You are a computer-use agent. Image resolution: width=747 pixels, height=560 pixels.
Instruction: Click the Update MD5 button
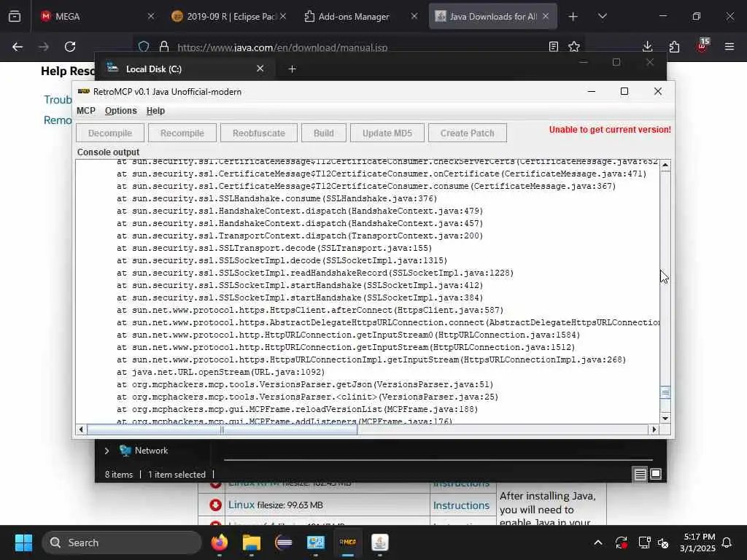[387, 133]
